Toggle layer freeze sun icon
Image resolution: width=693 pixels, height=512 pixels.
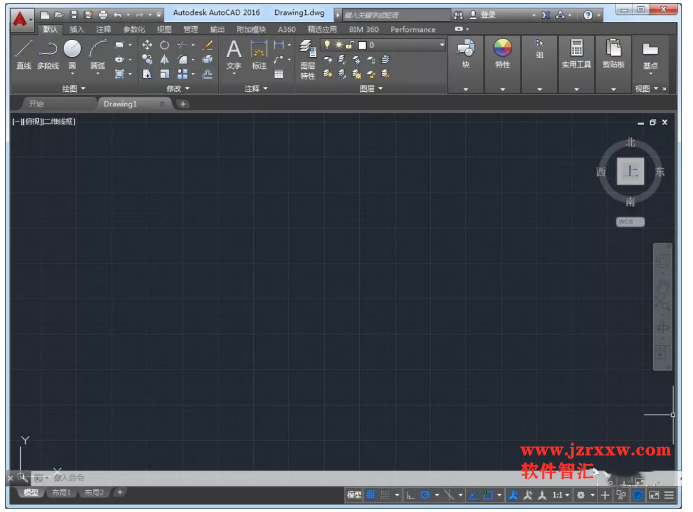[339, 45]
